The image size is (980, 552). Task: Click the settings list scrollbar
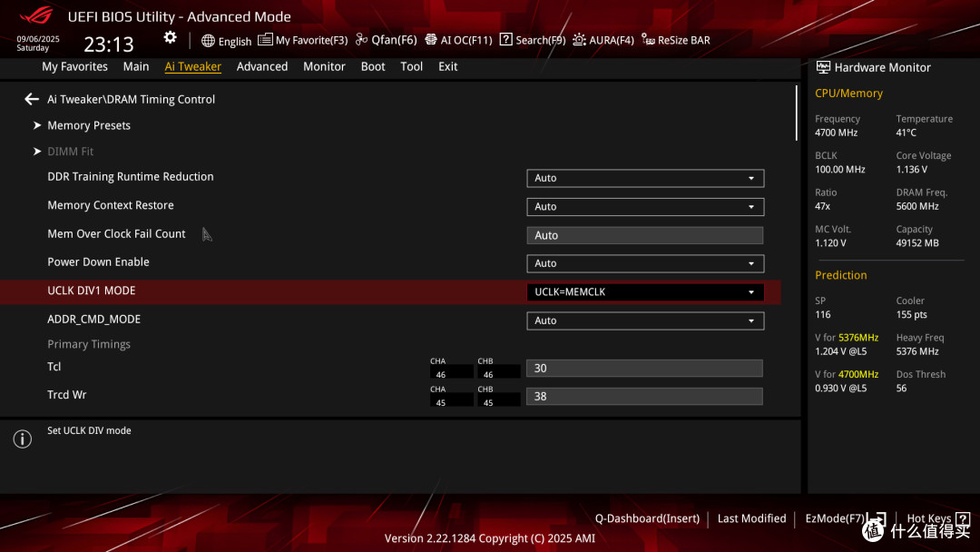[x=797, y=113]
